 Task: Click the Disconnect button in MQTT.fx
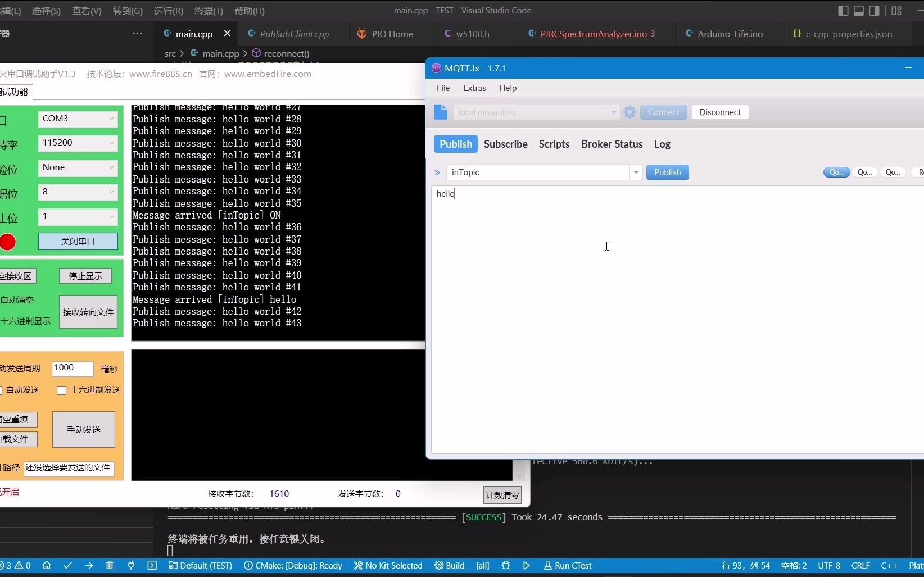719,112
